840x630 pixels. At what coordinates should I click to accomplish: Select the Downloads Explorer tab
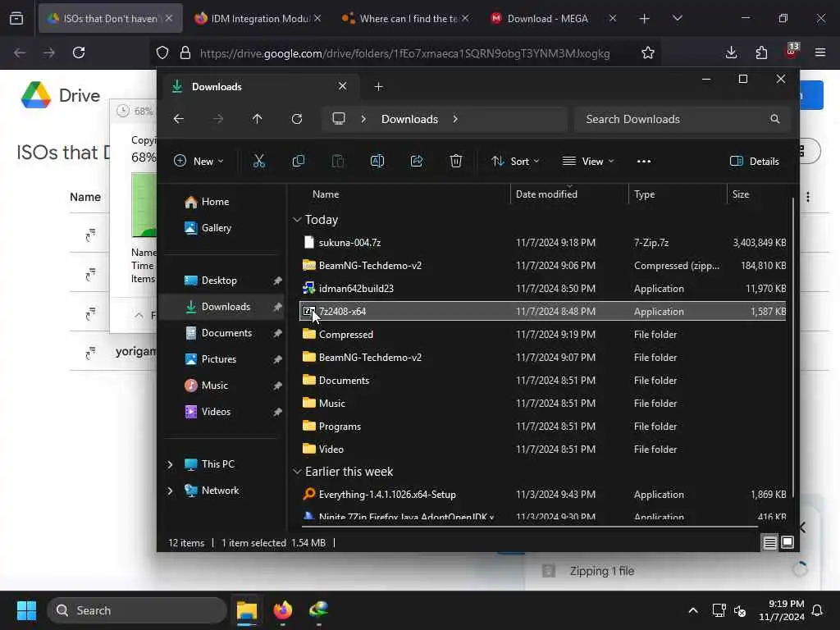pos(259,87)
